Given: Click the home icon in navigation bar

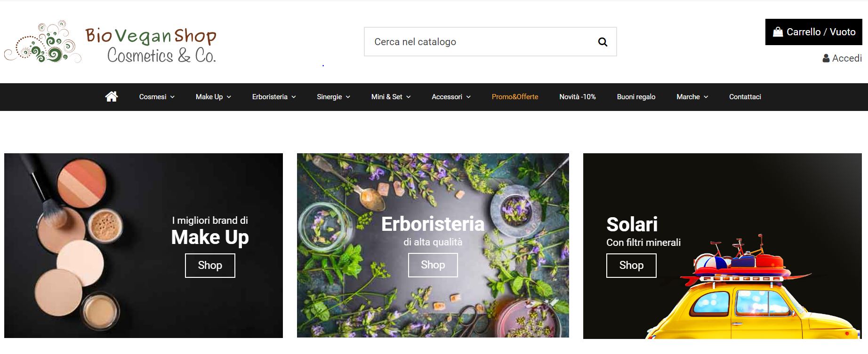Looking at the screenshot, I should click(112, 96).
